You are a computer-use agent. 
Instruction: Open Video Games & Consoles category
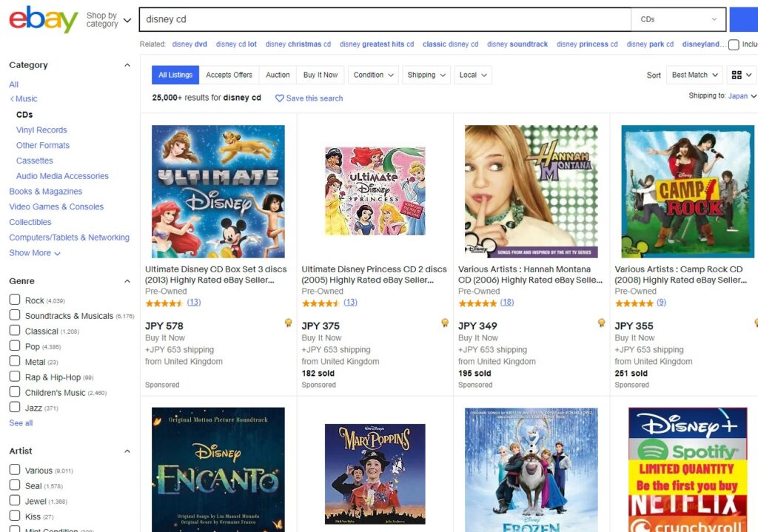pyautogui.click(x=56, y=207)
